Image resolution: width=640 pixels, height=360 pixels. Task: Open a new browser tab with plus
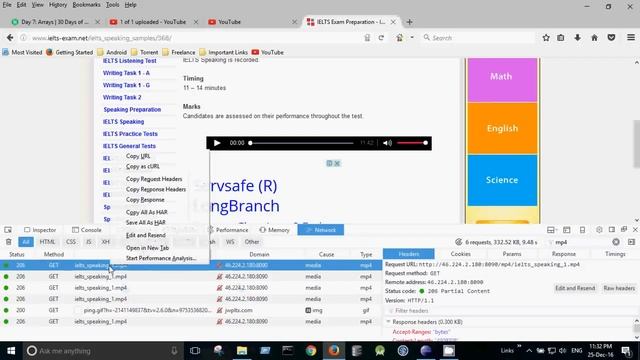point(409,22)
